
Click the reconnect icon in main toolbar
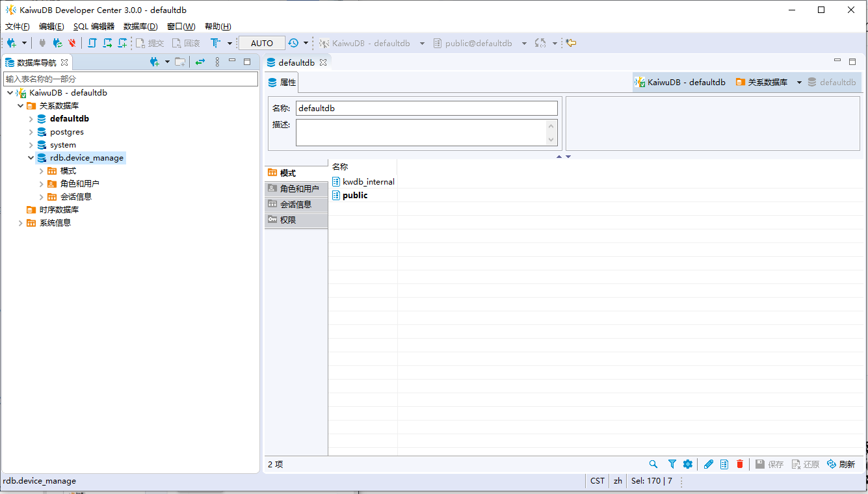[x=57, y=43]
